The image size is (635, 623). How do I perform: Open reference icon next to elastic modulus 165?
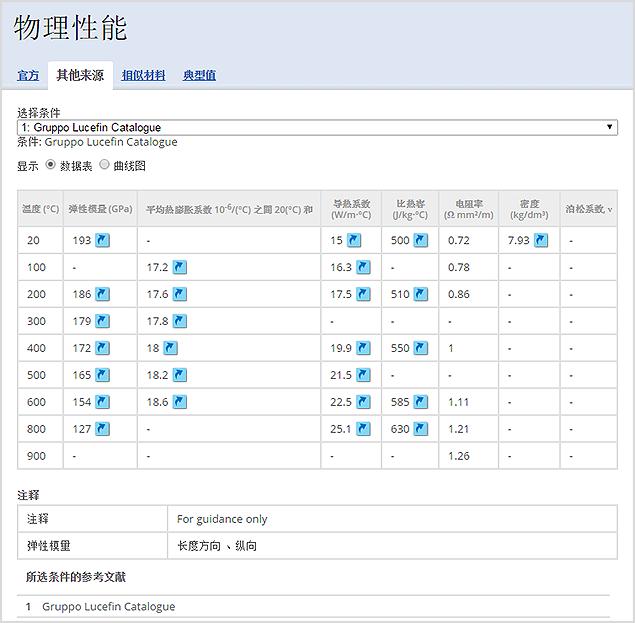click(102, 375)
